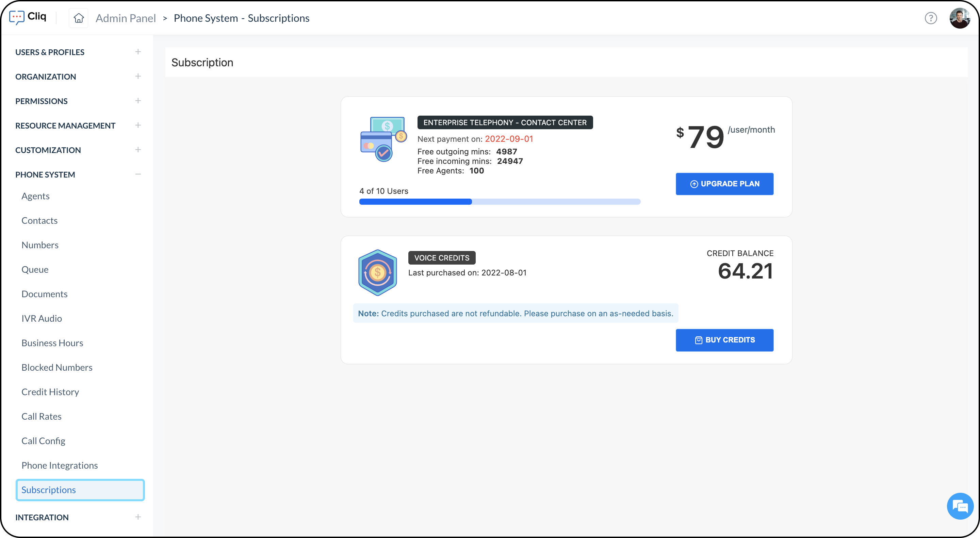Click the home icon in the header

click(78, 18)
